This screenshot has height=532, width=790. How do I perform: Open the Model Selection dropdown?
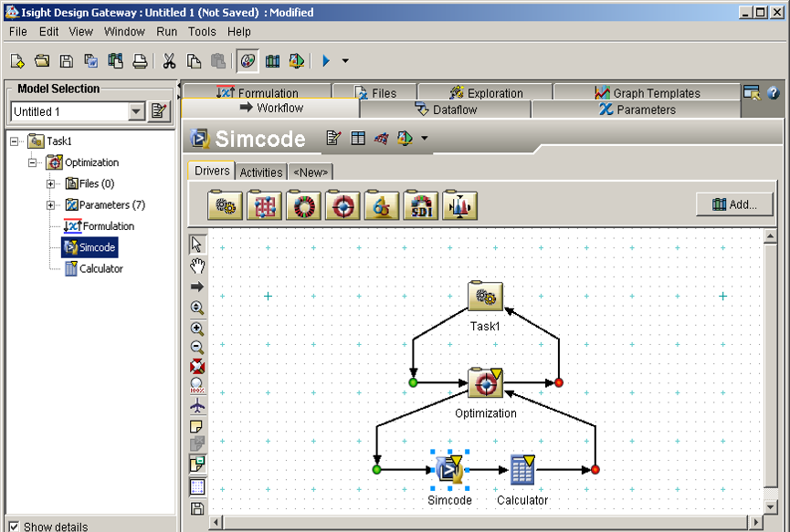coord(136,111)
